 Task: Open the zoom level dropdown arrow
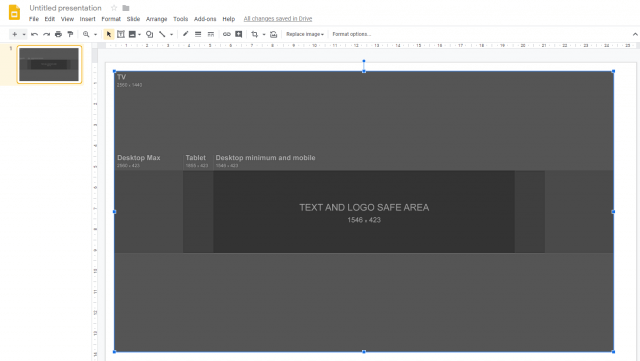(96, 34)
